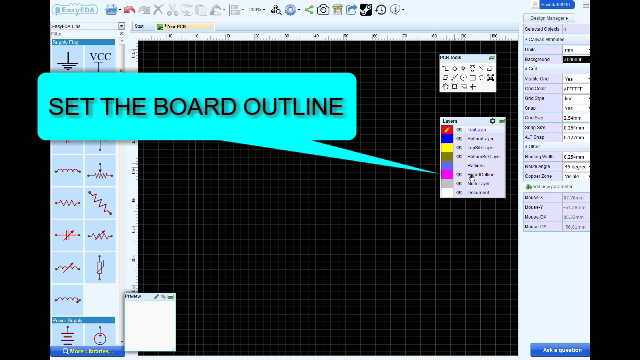Click the camera snapshot icon
Image resolution: width=640 pixels, height=360 pixels.
click(x=323, y=9)
